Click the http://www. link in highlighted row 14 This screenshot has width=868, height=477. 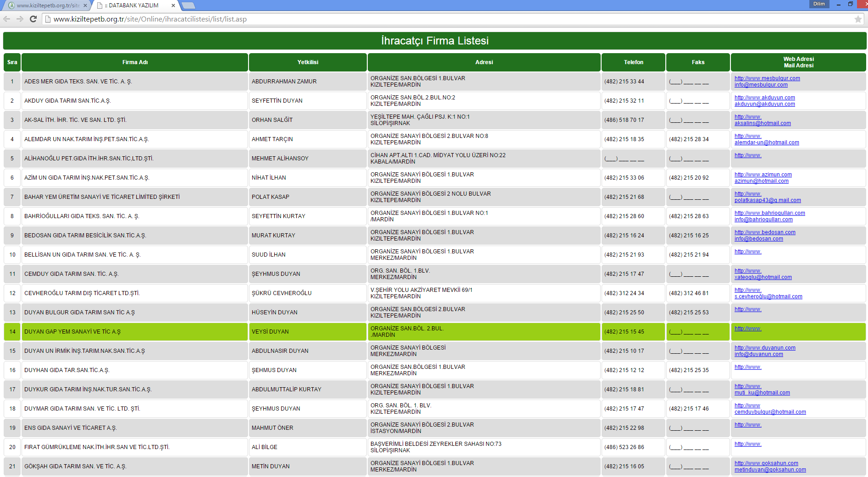(748, 329)
